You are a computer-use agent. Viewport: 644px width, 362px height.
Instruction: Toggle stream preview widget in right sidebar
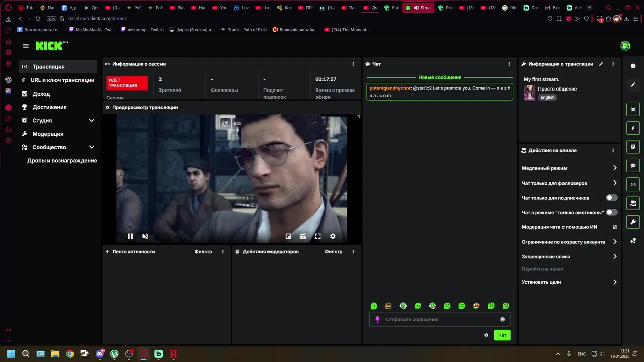633,110
